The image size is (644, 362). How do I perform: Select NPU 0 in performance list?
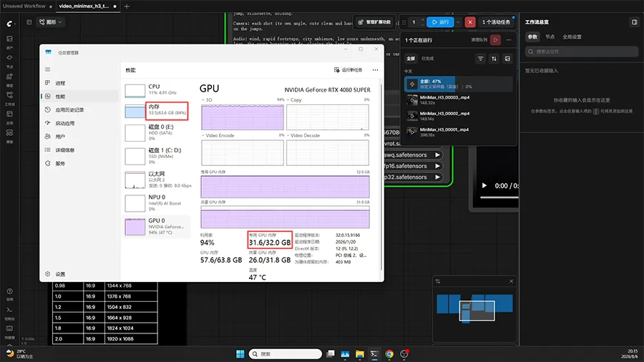[x=157, y=203]
